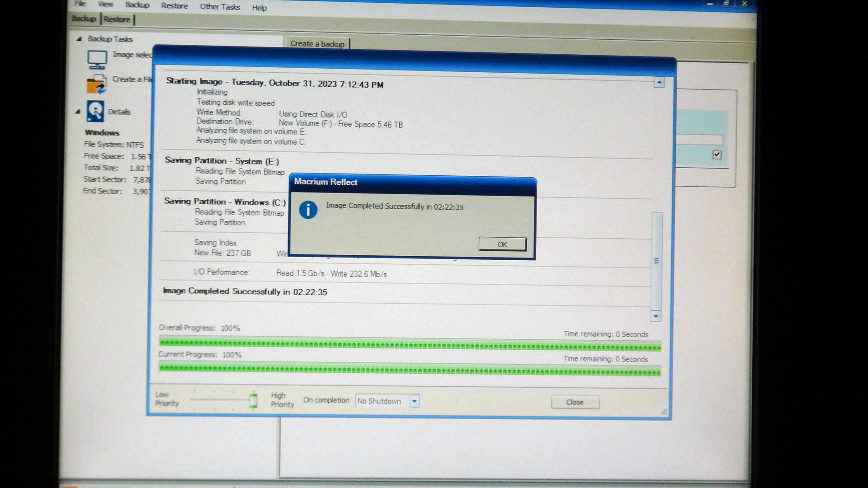Open the Help menu
This screenshot has height=488, width=868.
tap(259, 8)
